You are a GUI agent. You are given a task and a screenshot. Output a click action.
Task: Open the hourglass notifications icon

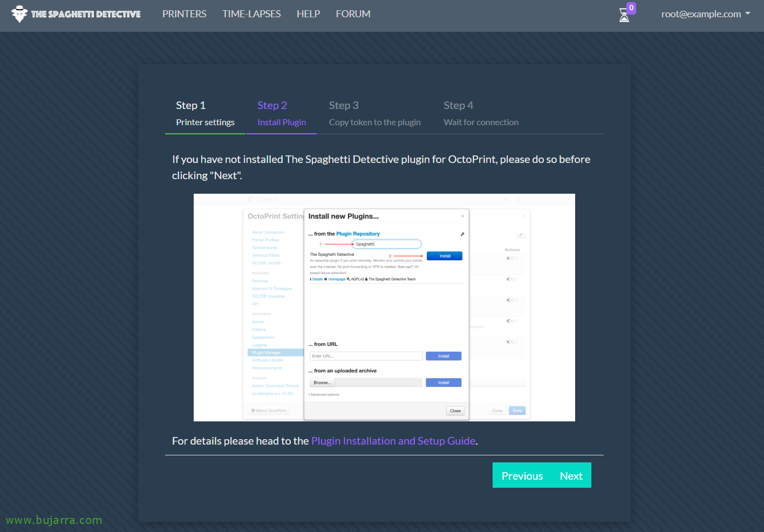coord(624,15)
